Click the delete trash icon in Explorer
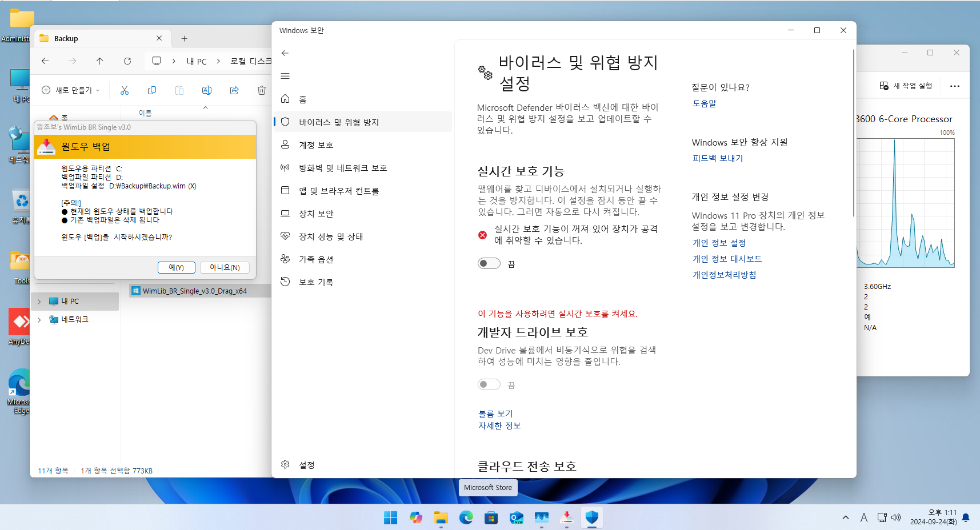The height and width of the screenshot is (530, 980). point(262,90)
